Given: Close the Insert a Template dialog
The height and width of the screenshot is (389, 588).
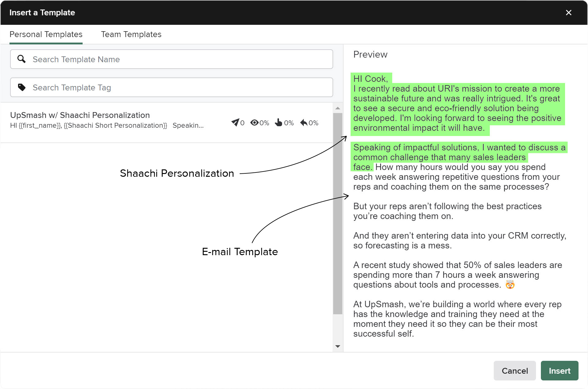Looking at the screenshot, I should point(568,13).
